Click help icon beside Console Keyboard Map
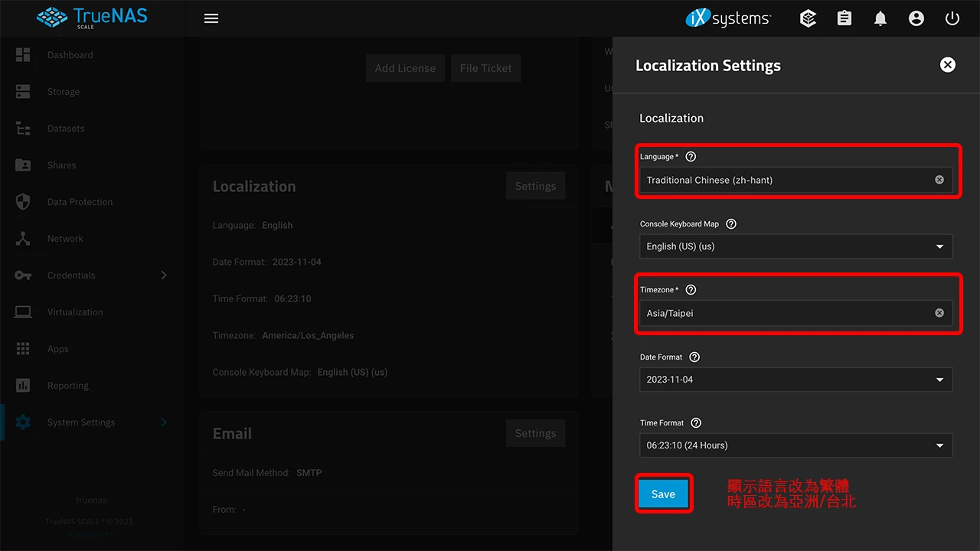 (731, 224)
